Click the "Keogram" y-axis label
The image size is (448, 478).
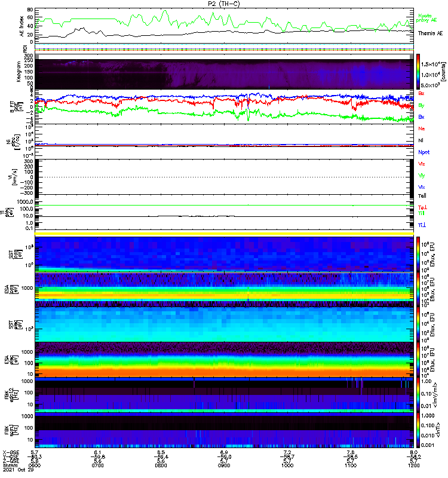pyautogui.click(x=19, y=72)
